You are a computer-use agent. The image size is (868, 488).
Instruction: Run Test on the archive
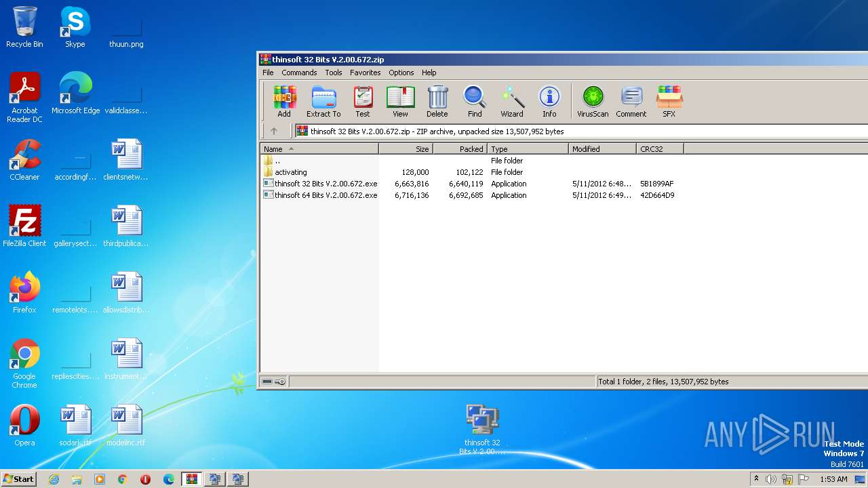point(363,102)
